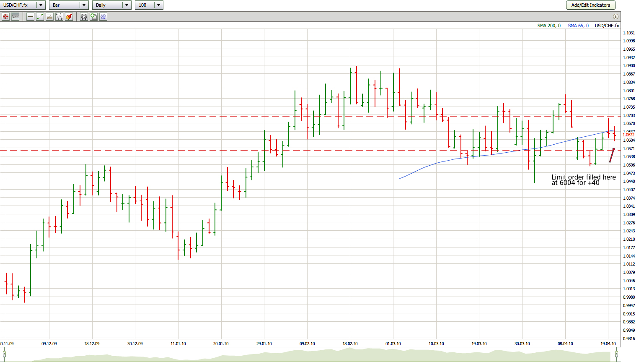Toggle the price channel overlay icon
Image resolution: width=644 pixels, height=362 pixels.
16,17
